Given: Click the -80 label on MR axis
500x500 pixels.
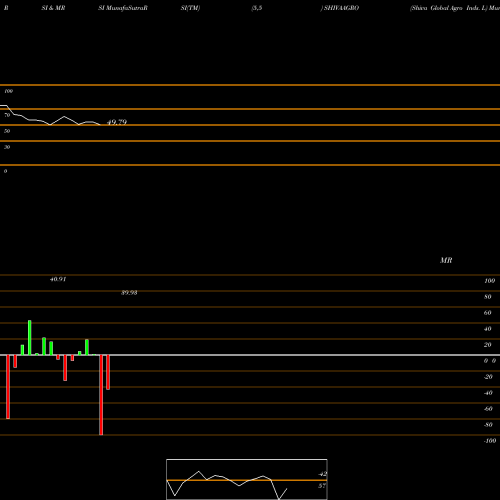Looking at the screenshot, I should click(x=488, y=425).
